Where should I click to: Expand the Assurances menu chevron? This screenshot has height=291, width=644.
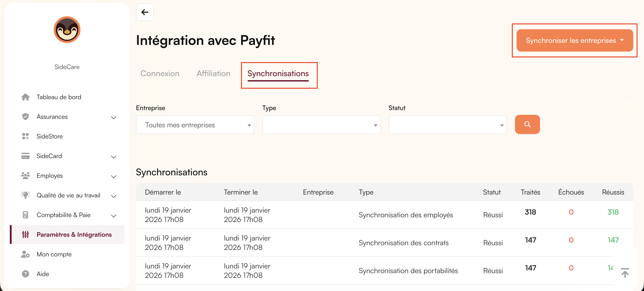(x=114, y=117)
